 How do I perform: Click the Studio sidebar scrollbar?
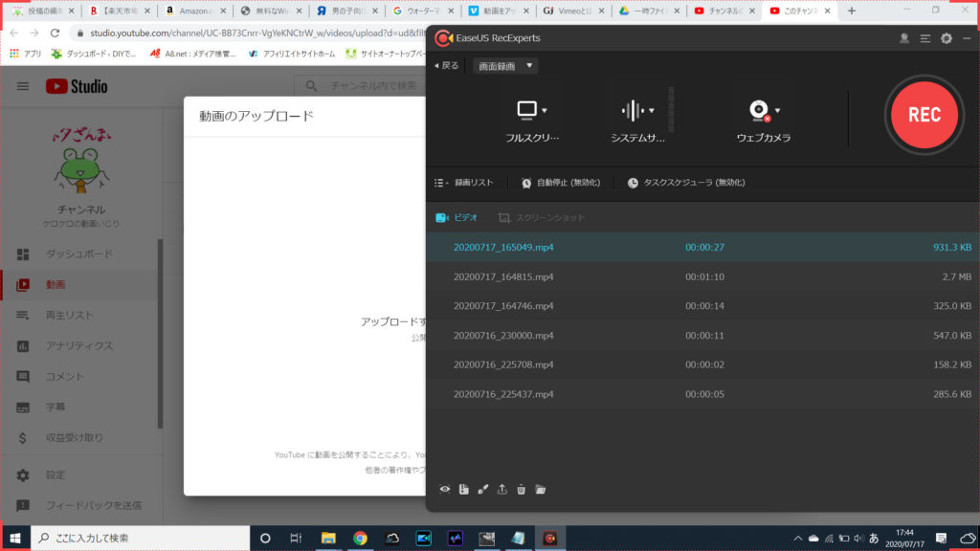point(160,334)
